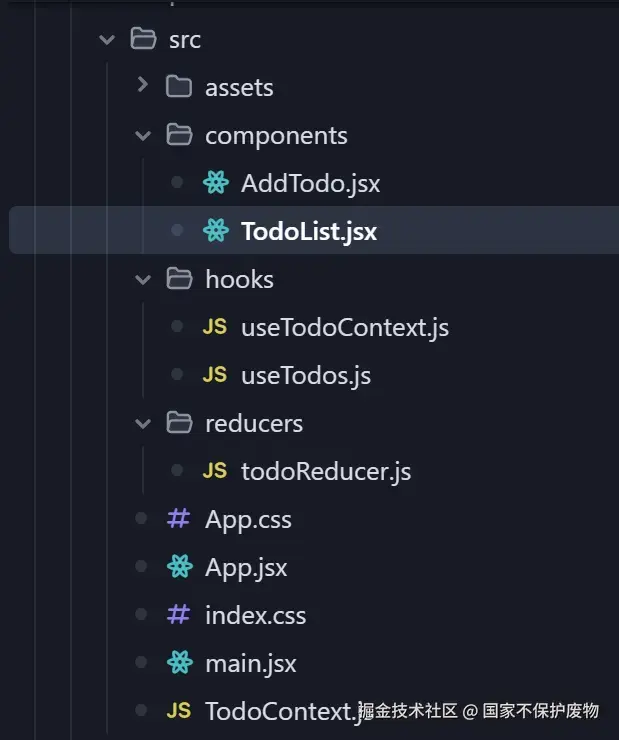Click the React icon beside App.jsx
This screenshot has height=740, width=619.
point(179,567)
